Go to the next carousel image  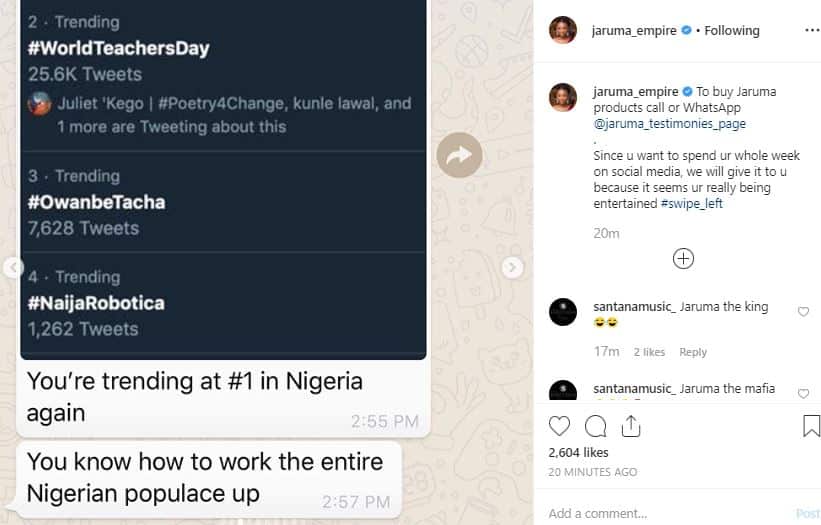(x=512, y=267)
